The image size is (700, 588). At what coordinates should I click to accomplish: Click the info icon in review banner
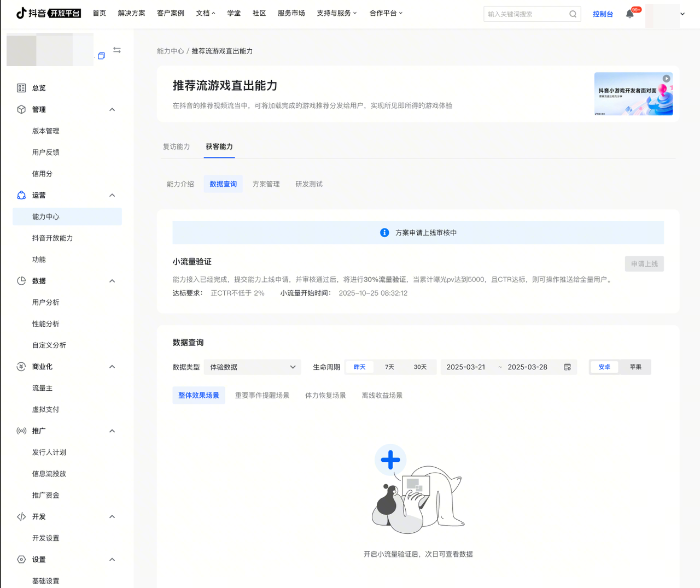point(384,233)
